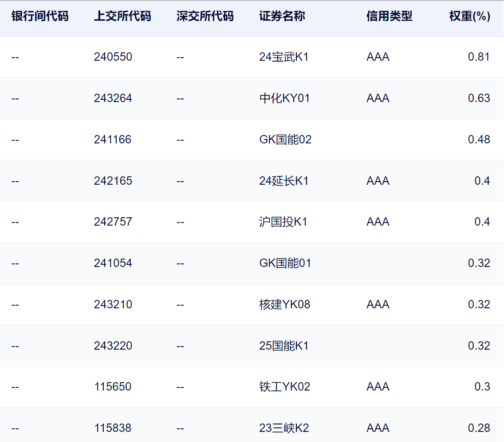This screenshot has width=504, height=442.
Task: Click weight value 0.3
Action: 482,387
